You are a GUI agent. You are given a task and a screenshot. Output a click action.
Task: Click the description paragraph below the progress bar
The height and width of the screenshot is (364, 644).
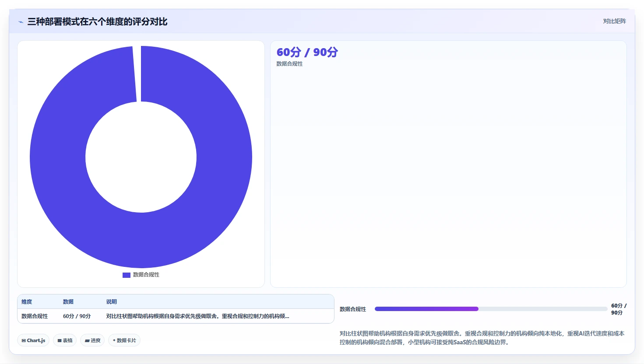(x=482, y=338)
